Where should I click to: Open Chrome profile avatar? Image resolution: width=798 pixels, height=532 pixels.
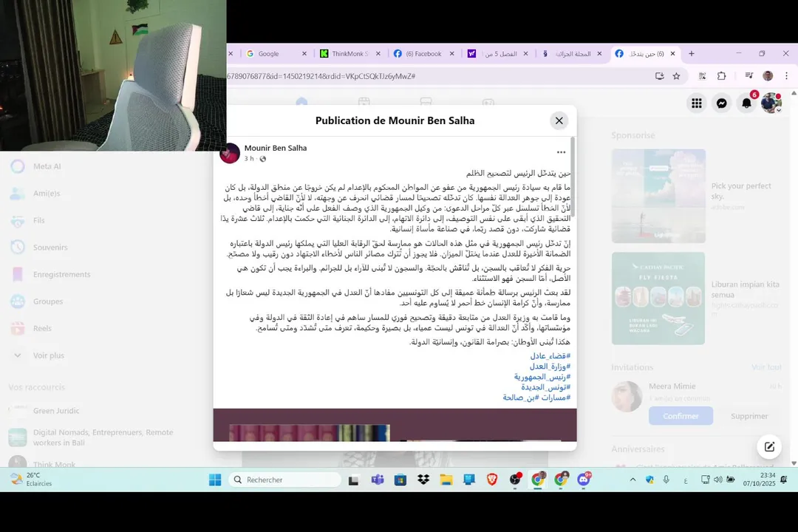[768, 76]
